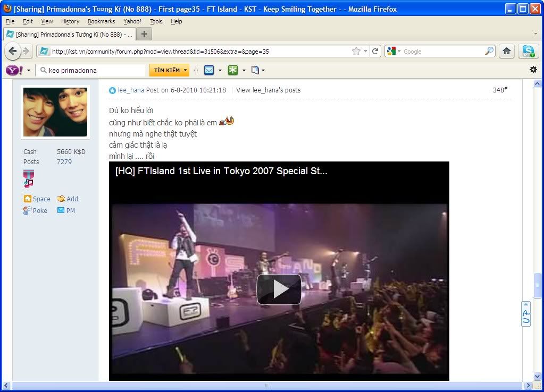
Task: Open the View menu
Action: pyautogui.click(x=47, y=21)
